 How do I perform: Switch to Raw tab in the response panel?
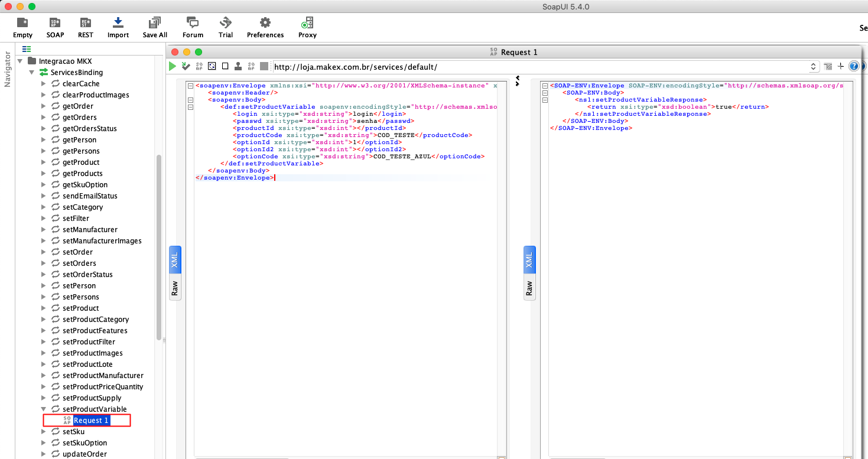click(x=529, y=288)
